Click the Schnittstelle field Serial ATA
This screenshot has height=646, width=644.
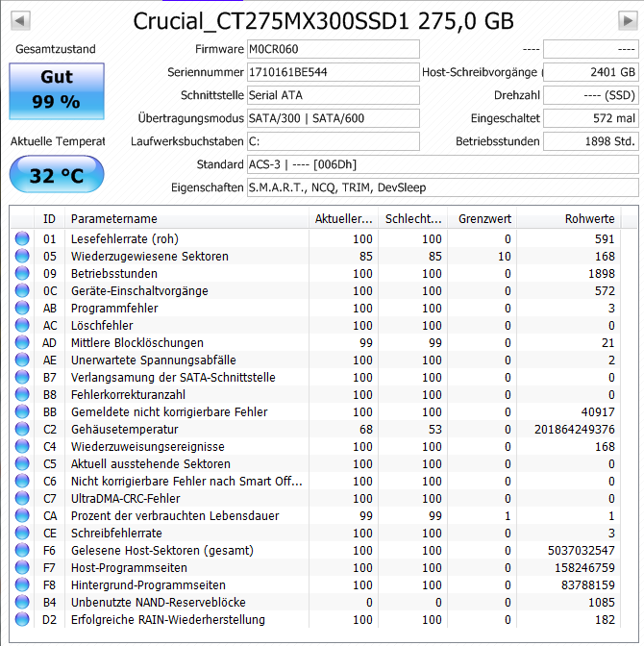click(333, 95)
